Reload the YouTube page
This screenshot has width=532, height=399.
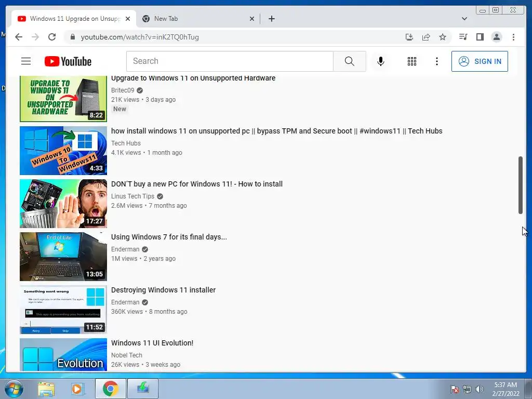click(x=52, y=37)
